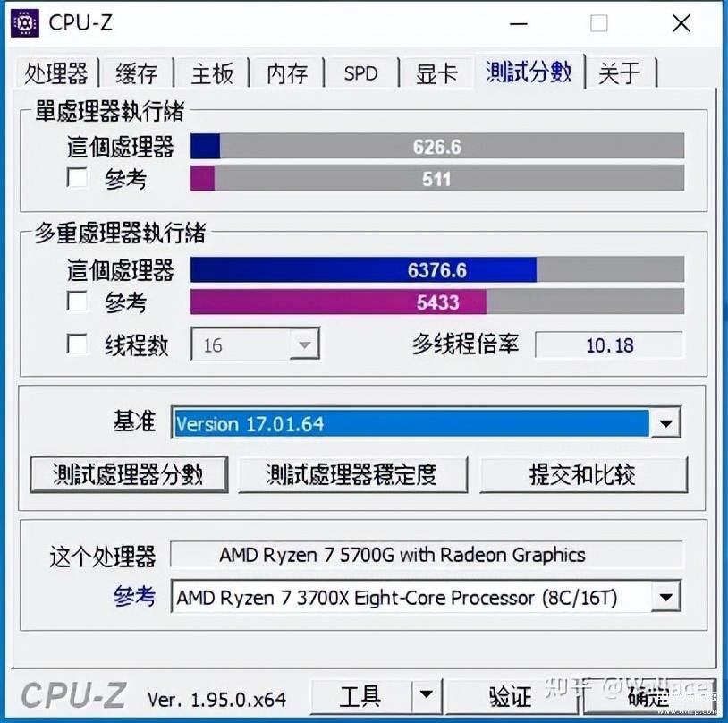Image resolution: width=728 pixels, height=723 pixels.
Task: Enable the multi-thread 參考 checkbox
Action: pyautogui.click(x=77, y=302)
